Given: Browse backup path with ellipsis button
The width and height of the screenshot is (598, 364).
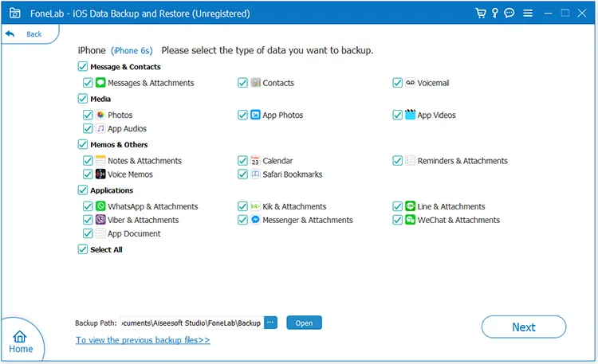Looking at the screenshot, I should click(x=270, y=323).
